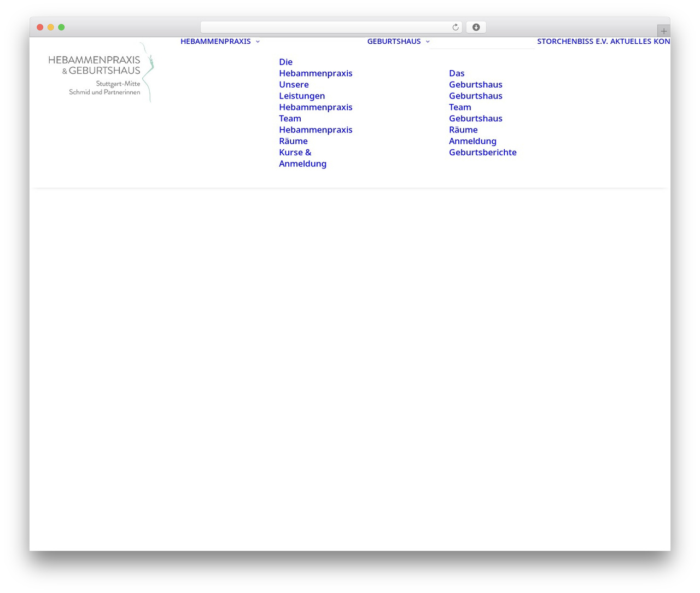Image resolution: width=700 pixels, height=593 pixels.
Task: Open the Geburtshaus Team link
Action: 476,101
